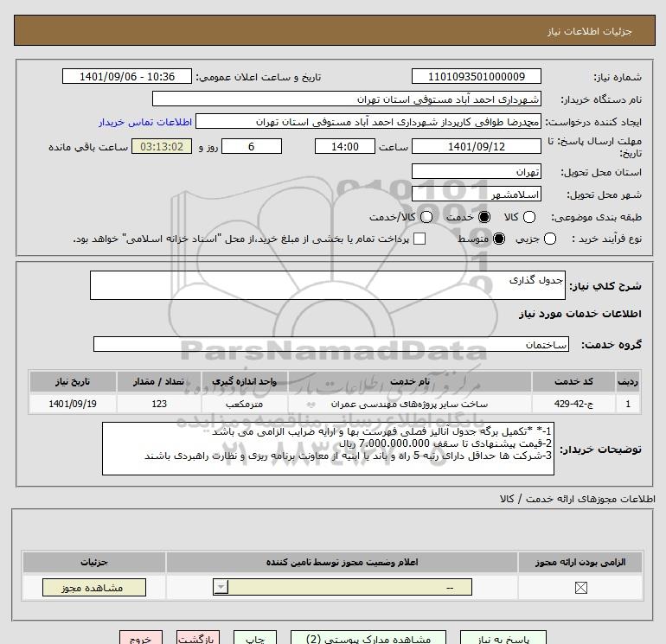The image size is (666, 644).
Task: Click the remaining time countdown 03:13:02
Action: (162, 146)
